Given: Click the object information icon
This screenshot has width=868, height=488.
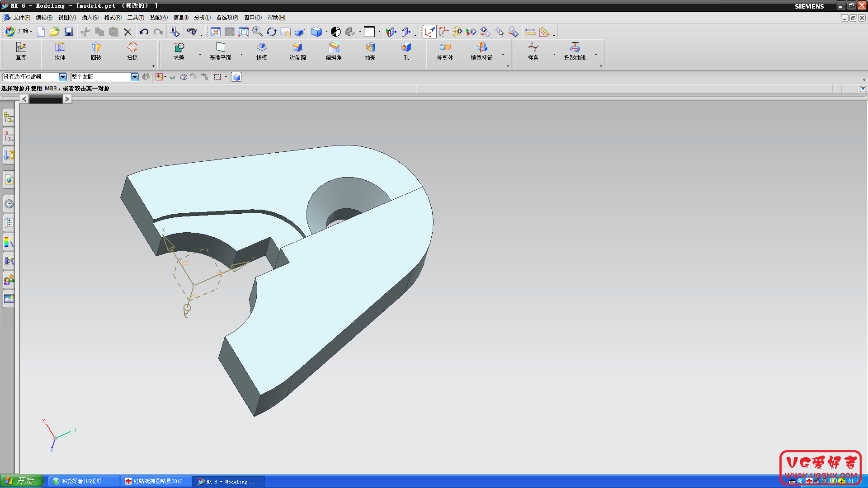Looking at the screenshot, I should [175, 32].
